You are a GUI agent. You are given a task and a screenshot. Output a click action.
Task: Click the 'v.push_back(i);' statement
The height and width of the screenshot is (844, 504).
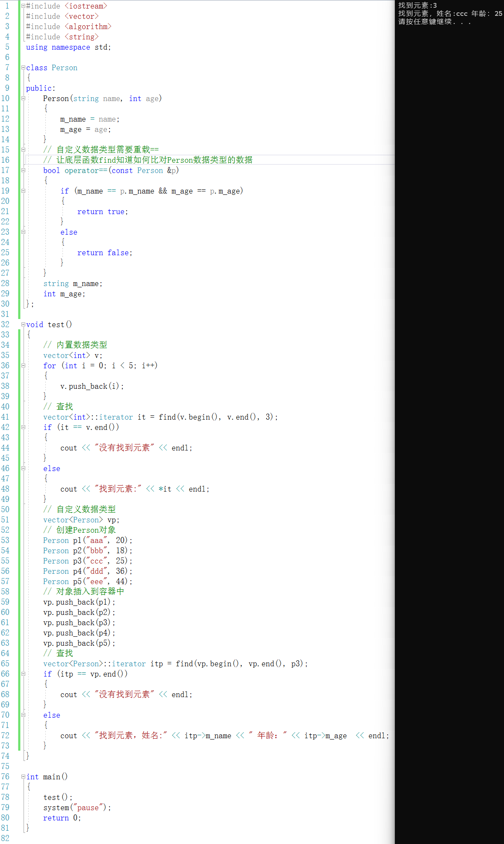[92, 386]
